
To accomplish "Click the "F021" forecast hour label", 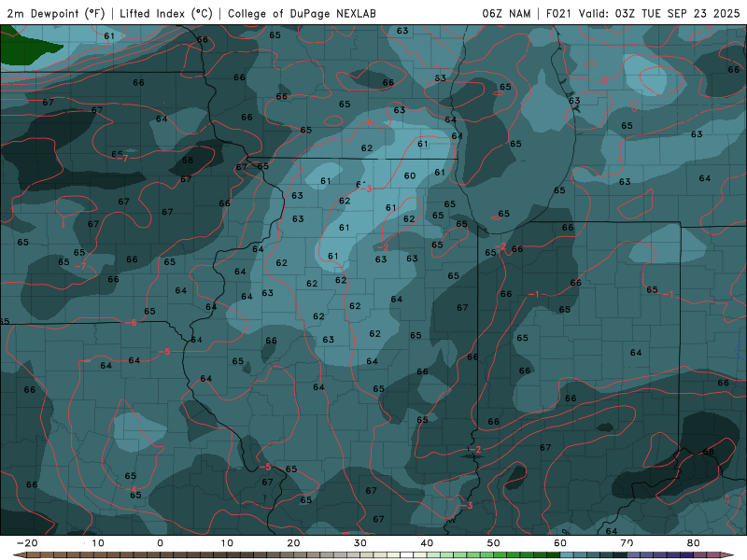I will tap(558, 13).
